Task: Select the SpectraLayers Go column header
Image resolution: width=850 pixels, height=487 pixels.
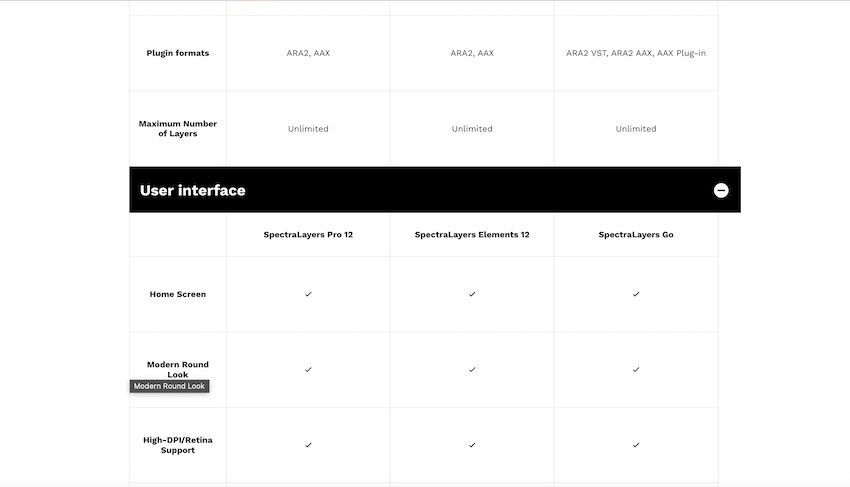Action: pos(636,235)
